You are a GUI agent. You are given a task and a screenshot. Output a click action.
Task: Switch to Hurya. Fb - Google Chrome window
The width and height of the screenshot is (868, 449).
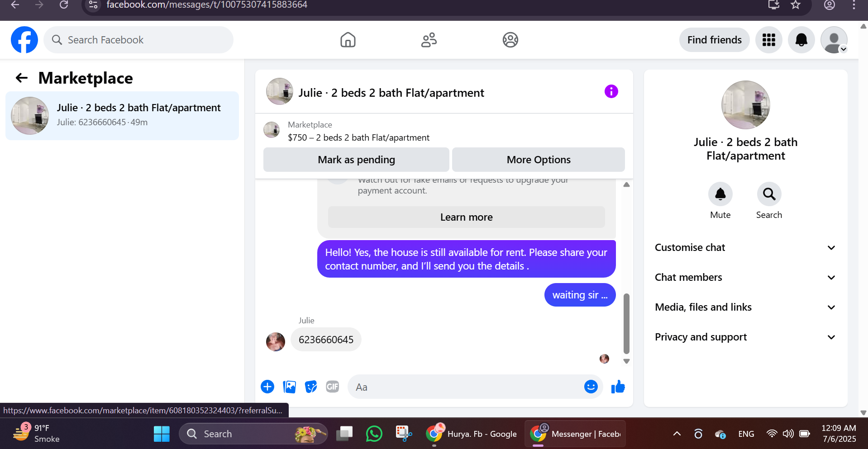point(472,434)
